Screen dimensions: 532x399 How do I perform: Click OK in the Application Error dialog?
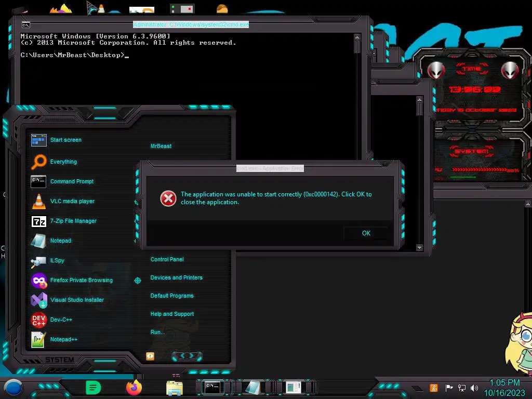366,233
